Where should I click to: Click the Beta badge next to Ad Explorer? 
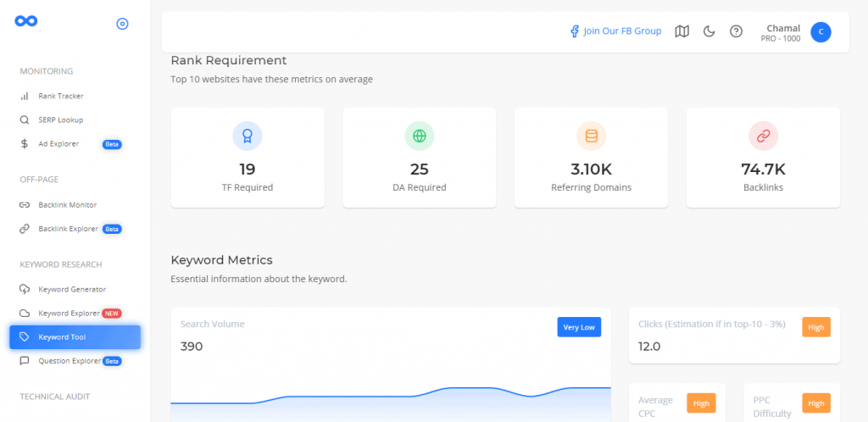click(112, 144)
